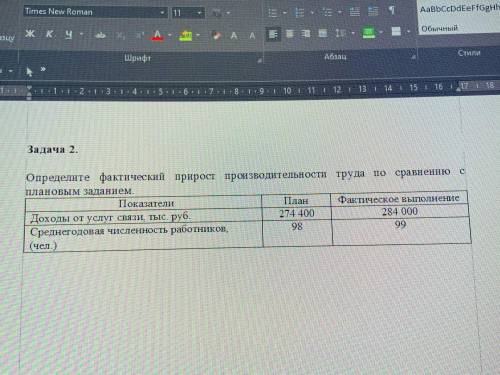Align text to the right
The height and width of the screenshot is (375, 500).
[306, 34]
